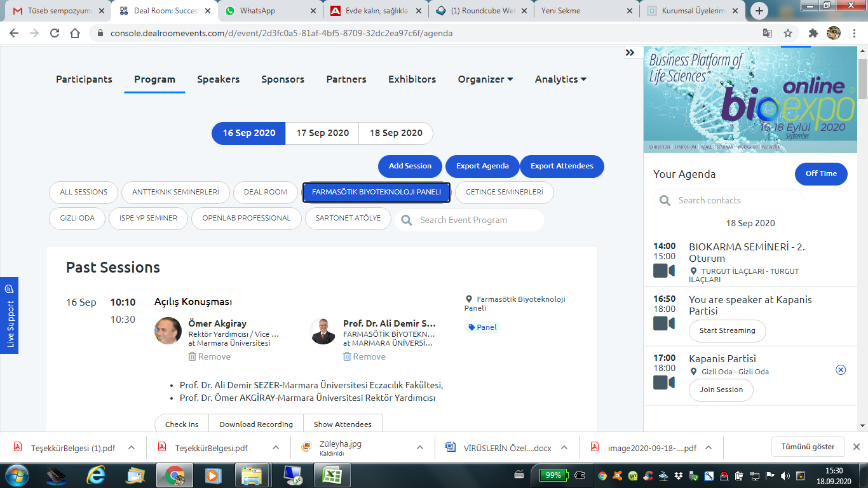Go to the Sponsors tab
Image resolution: width=868 pixels, height=488 pixels.
(x=283, y=79)
